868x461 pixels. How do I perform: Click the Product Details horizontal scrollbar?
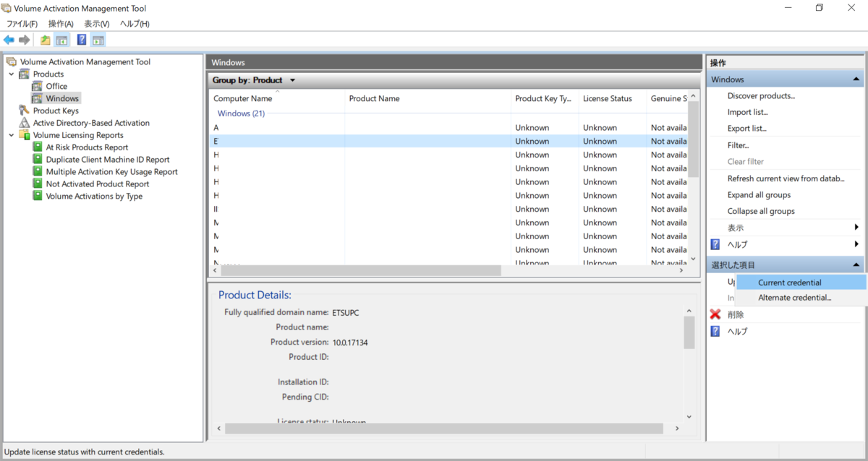pos(444,428)
